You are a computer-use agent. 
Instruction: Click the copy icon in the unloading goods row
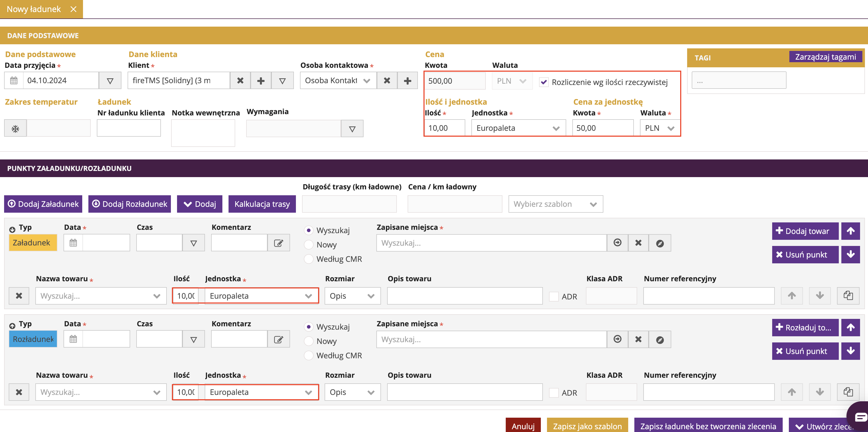pos(848,392)
